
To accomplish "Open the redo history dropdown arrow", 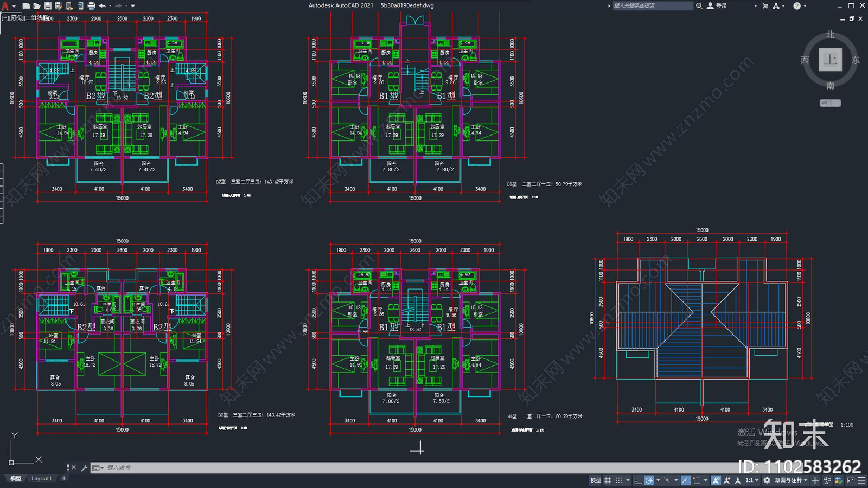I will [x=126, y=5].
